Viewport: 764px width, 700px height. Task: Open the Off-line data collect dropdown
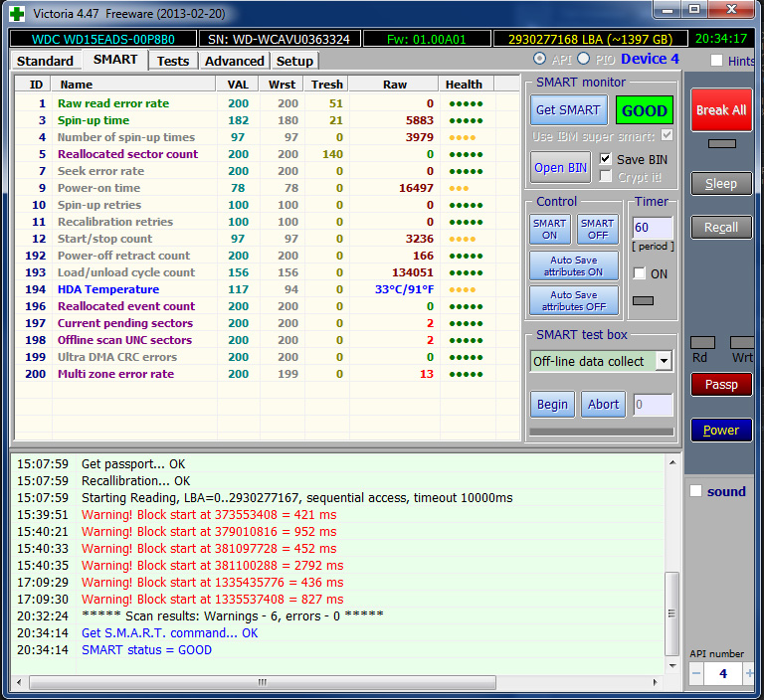664,361
